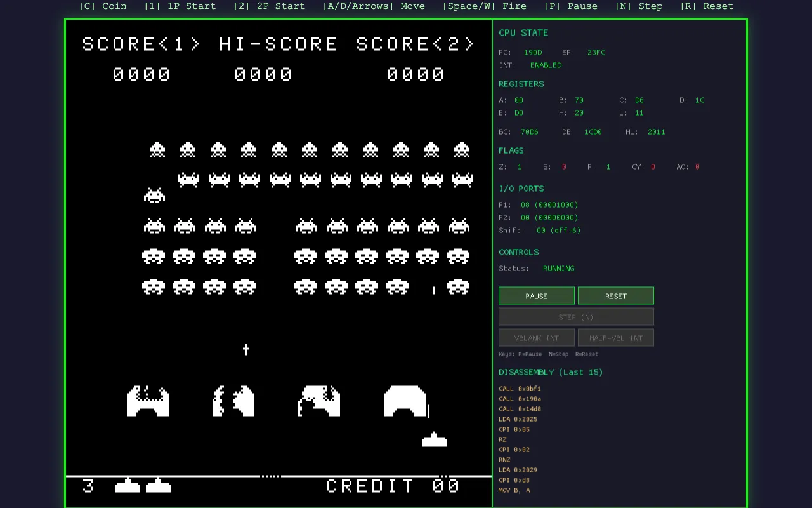Click the VBLANK INT button

(x=537, y=338)
